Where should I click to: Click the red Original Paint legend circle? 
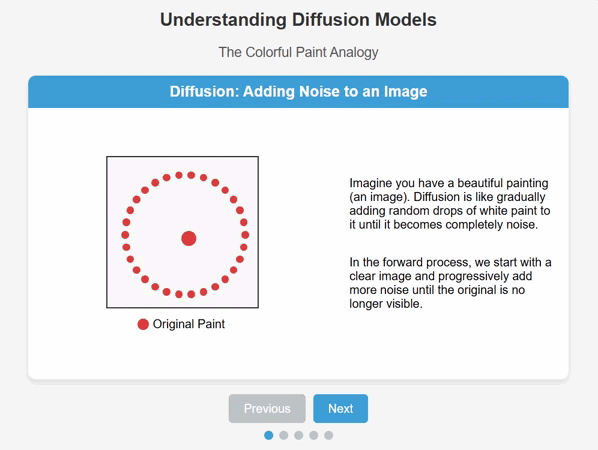(143, 324)
